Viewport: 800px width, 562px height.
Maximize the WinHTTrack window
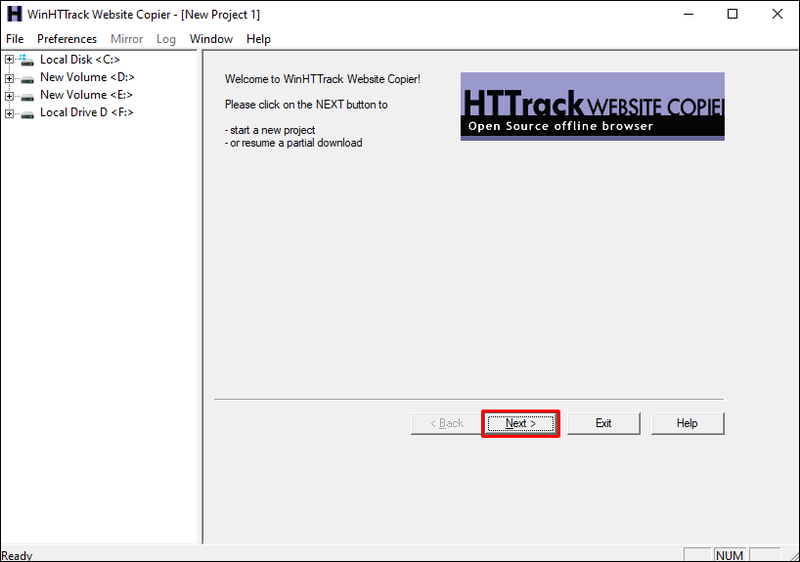pyautogui.click(x=732, y=14)
